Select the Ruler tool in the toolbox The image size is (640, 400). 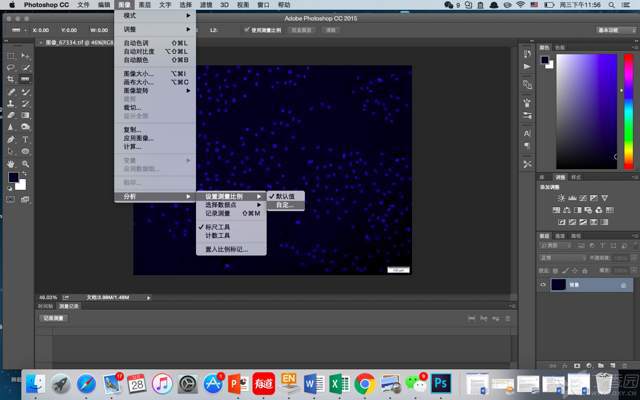(25, 79)
